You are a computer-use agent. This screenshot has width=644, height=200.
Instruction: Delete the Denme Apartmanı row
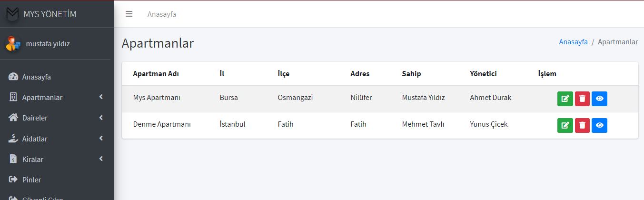(x=582, y=125)
